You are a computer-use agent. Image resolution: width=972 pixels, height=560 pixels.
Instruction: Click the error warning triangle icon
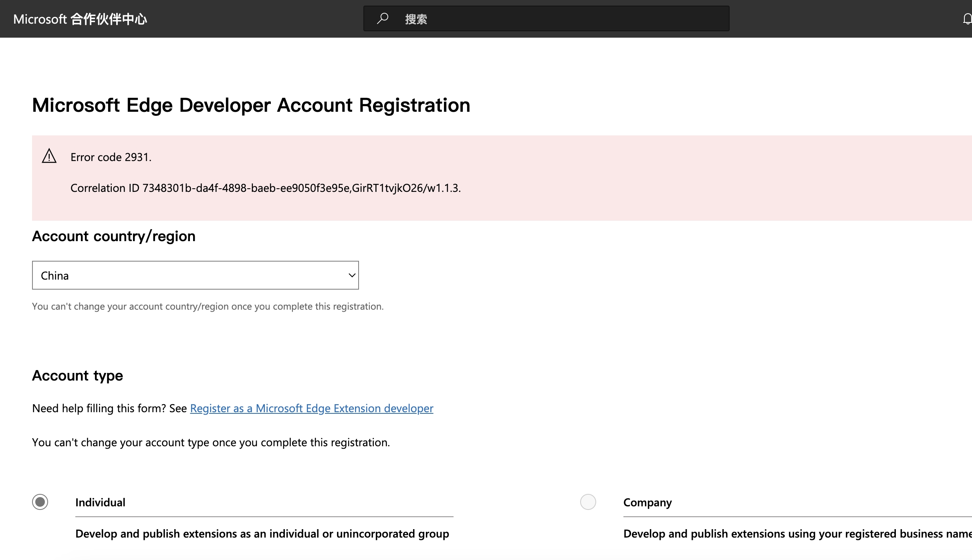tap(49, 156)
